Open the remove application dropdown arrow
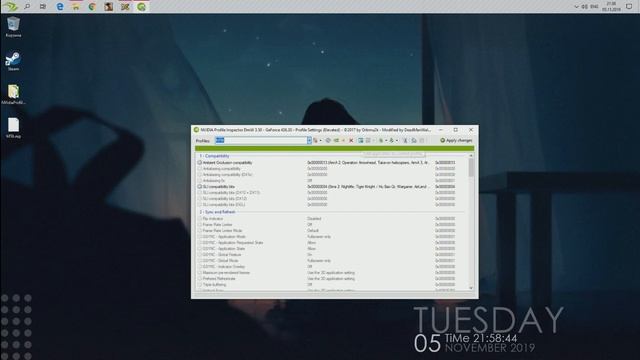This screenshot has width=640, height=360. (373, 140)
